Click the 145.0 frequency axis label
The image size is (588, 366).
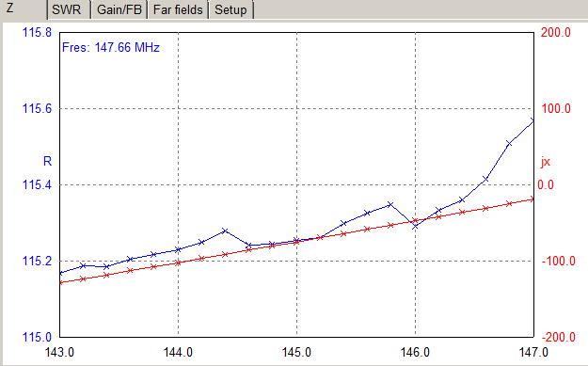296,353
